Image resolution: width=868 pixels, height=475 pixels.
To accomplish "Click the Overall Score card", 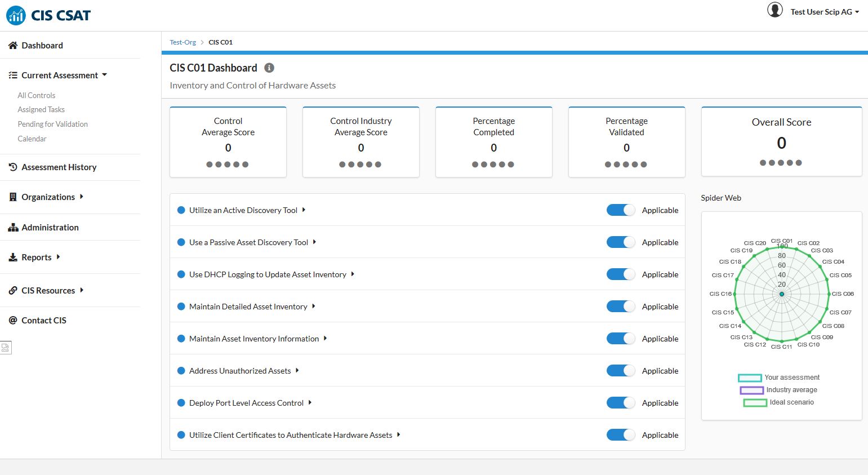I will pos(782,141).
